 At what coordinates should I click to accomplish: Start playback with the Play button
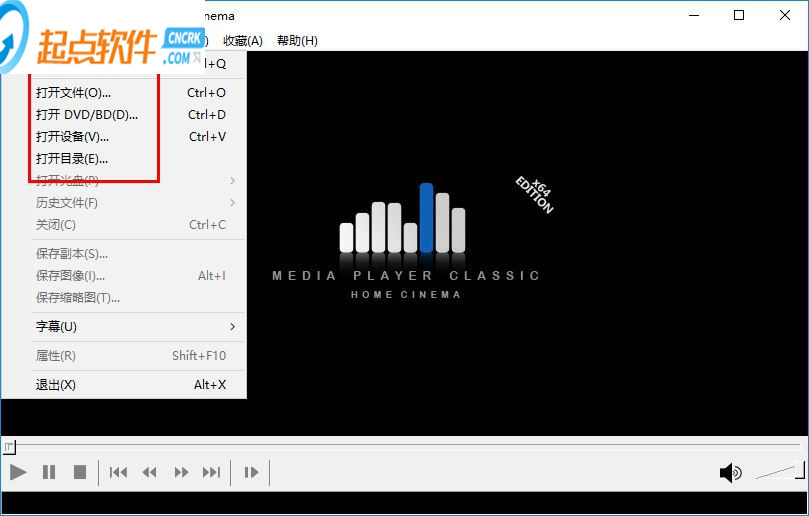pos(18,472)
